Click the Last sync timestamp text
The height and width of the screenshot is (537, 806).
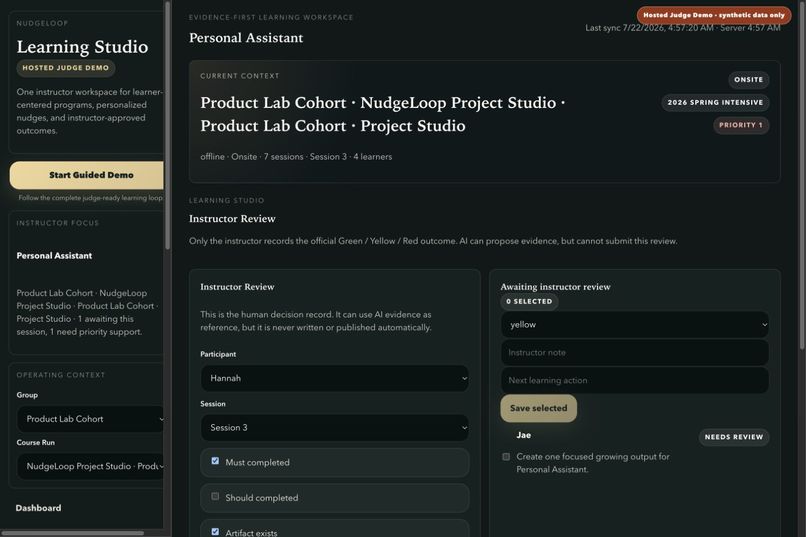[683, 28]
